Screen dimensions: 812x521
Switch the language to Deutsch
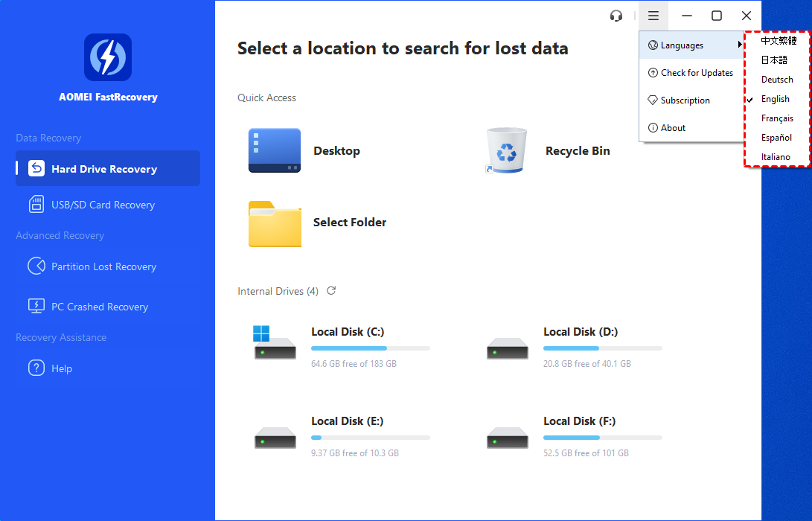[x=776, y=80]
